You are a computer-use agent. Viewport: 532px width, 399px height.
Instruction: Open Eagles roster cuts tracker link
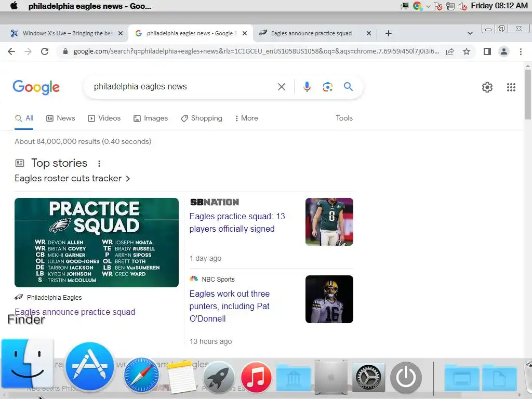pyautogui.click(x=72, y=179)
